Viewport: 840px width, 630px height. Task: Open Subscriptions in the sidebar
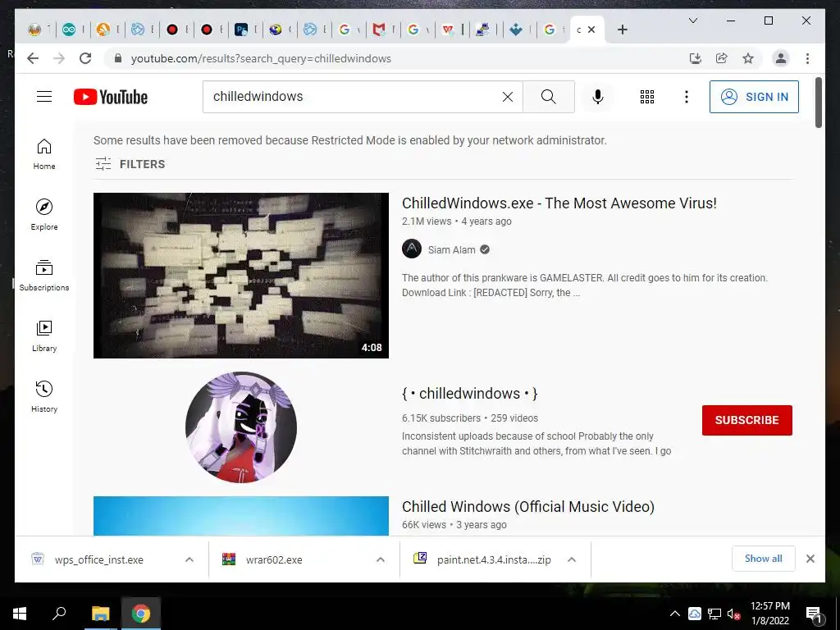(x=44, y=276)
